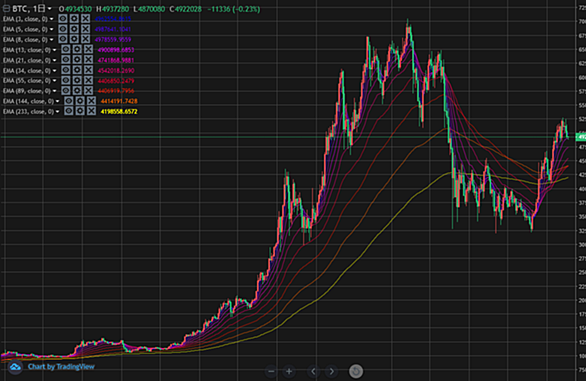Hide the EMA (13, close, 0) line
This screenshot has width=586, height=381.
(65, 49)
